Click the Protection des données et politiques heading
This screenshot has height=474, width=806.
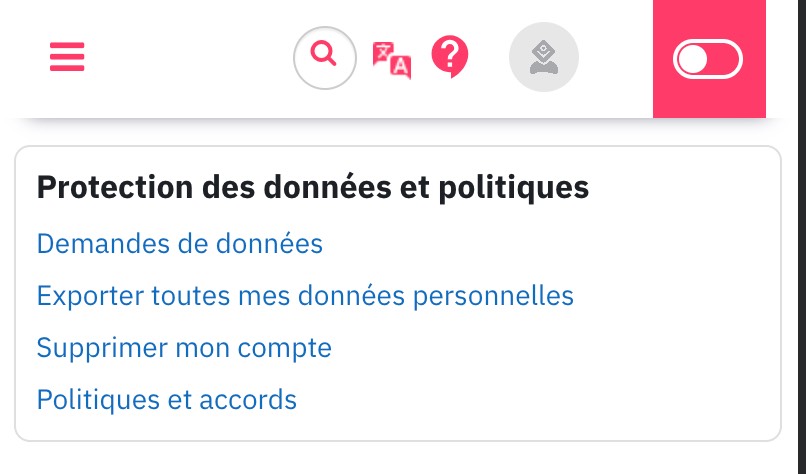click(x=313, y=187)
